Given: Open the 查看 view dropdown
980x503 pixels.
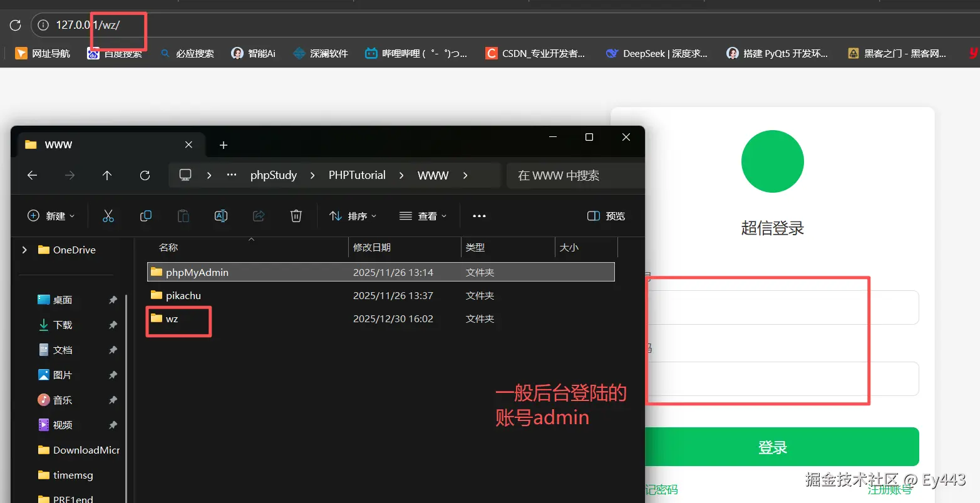Looking at the screenshot, I should 423,216.
